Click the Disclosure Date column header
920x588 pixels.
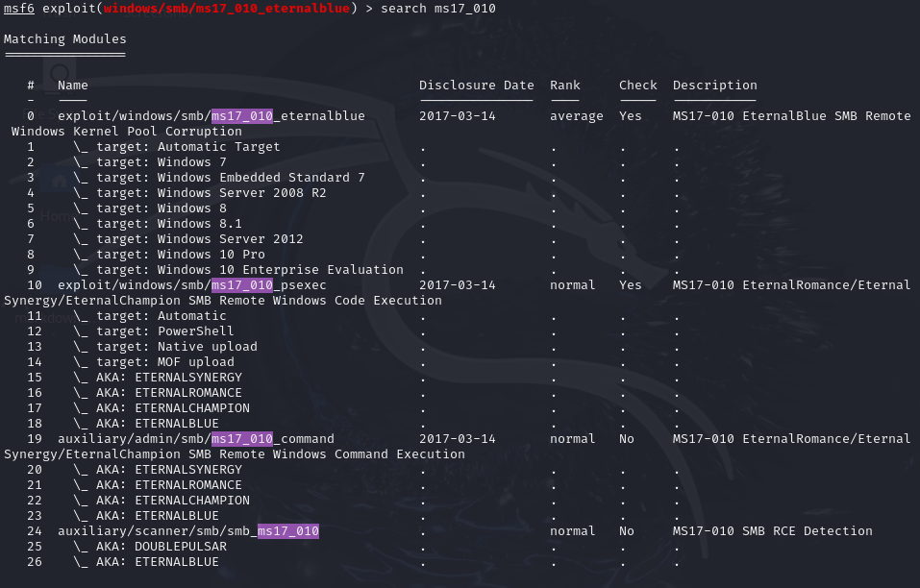476,86
